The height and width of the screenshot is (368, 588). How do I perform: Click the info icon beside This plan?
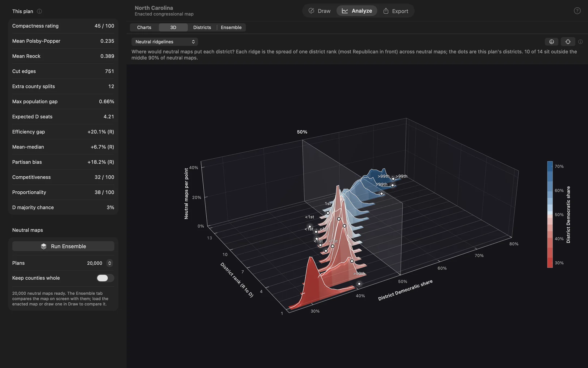39,11
